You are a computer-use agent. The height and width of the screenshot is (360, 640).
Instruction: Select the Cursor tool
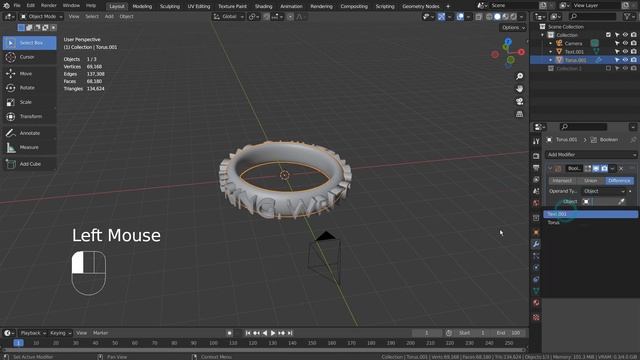pyautogui.click(x=29, y=57)
